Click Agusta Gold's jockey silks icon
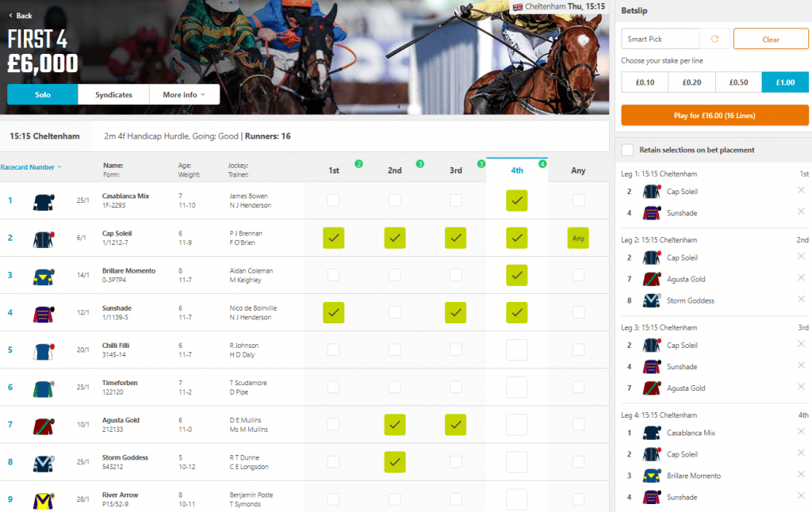 pos(42,425)
